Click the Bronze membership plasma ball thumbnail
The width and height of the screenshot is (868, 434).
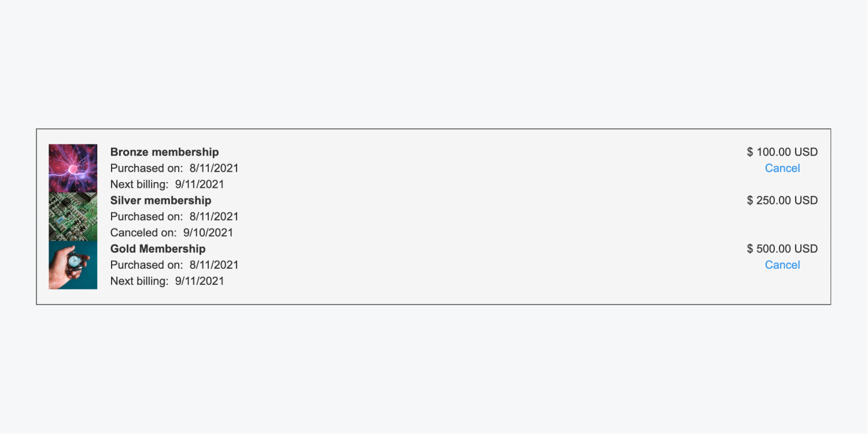73,168
